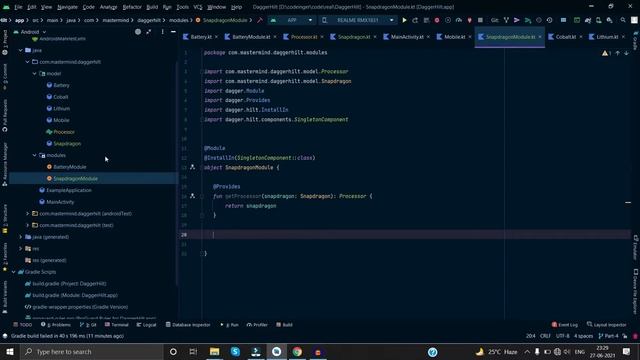640x360 pixels.
Task: Select Lithium class in project tree
Action: point(61,109)
